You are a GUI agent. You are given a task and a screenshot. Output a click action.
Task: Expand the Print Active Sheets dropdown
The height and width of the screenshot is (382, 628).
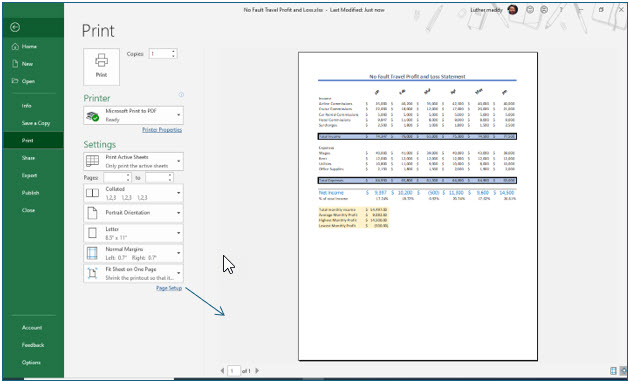click(133, 161)
